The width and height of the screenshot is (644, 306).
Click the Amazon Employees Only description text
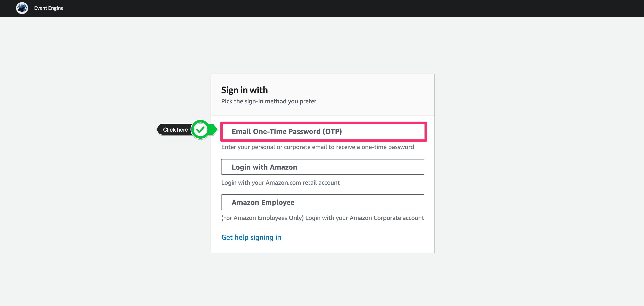pyautogui.click(x=322, y=218)
